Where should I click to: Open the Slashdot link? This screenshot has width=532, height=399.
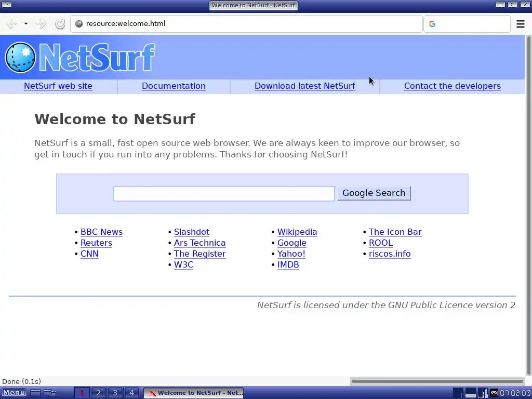(192, 232)
